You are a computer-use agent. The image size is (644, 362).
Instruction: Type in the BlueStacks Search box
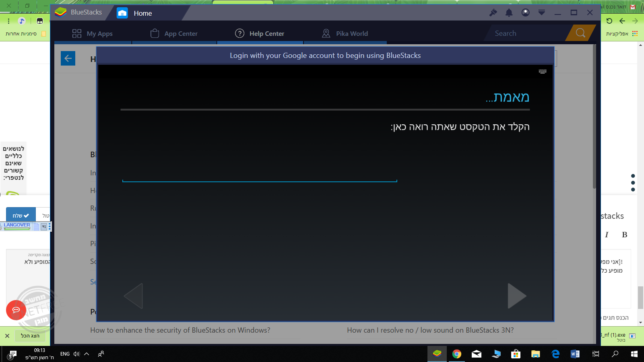[x=527, y=33]
